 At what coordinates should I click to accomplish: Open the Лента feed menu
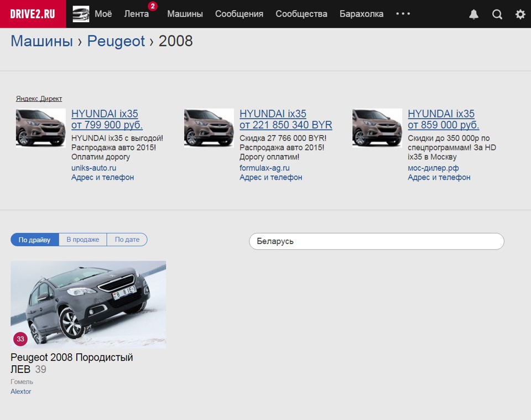coord(136,14)
